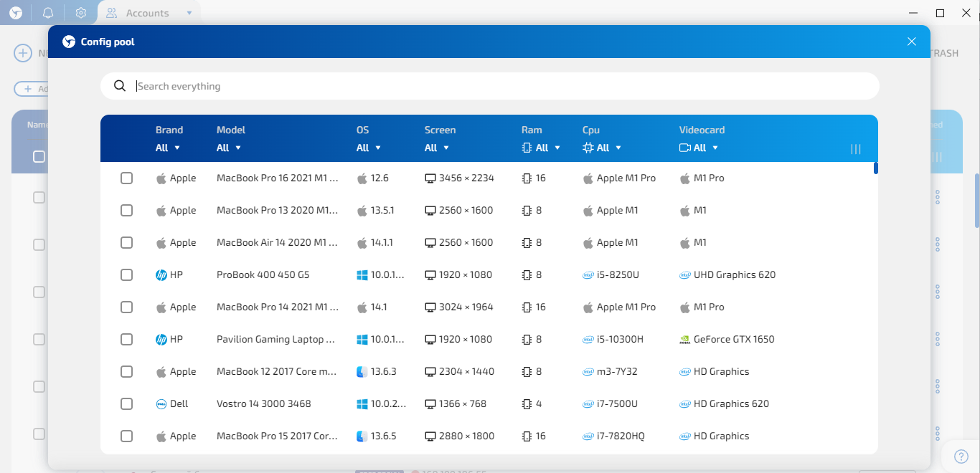Open the Videocard filter dropdown

tap(699, 148)
